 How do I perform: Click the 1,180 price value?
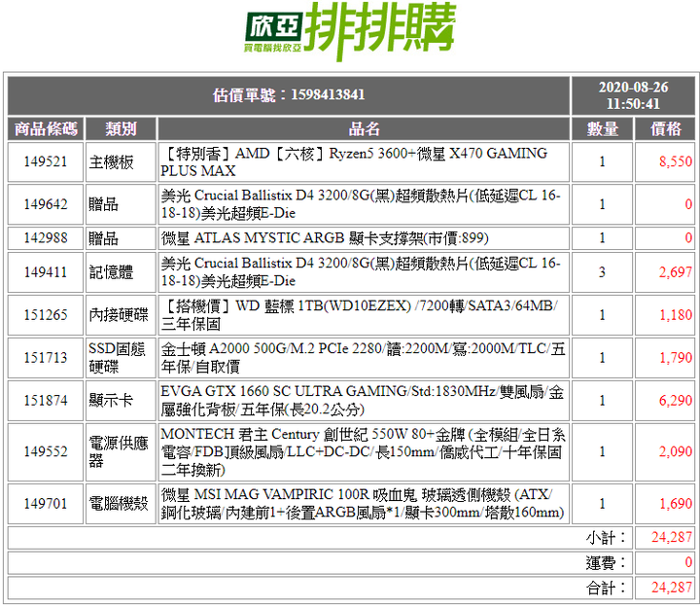675,315
